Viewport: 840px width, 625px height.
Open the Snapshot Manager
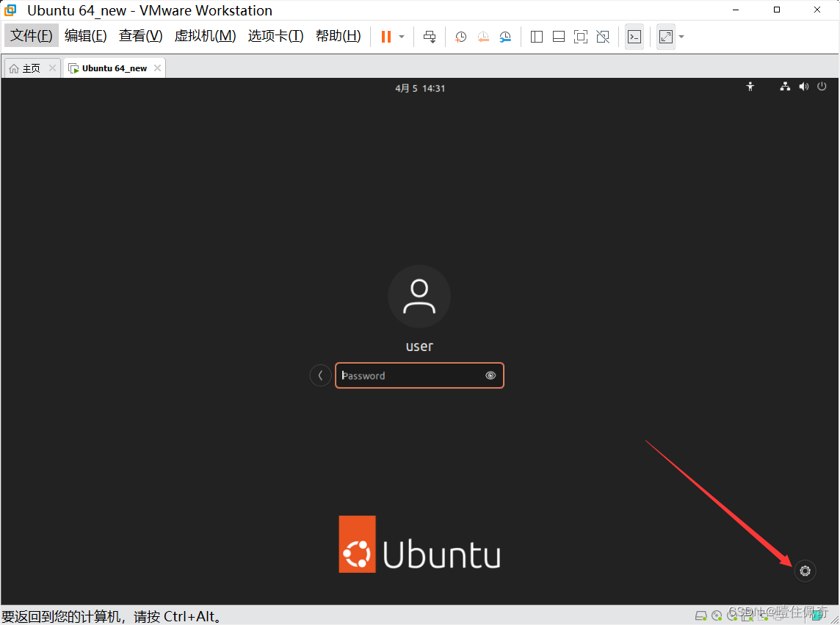(x=504, y=36)
